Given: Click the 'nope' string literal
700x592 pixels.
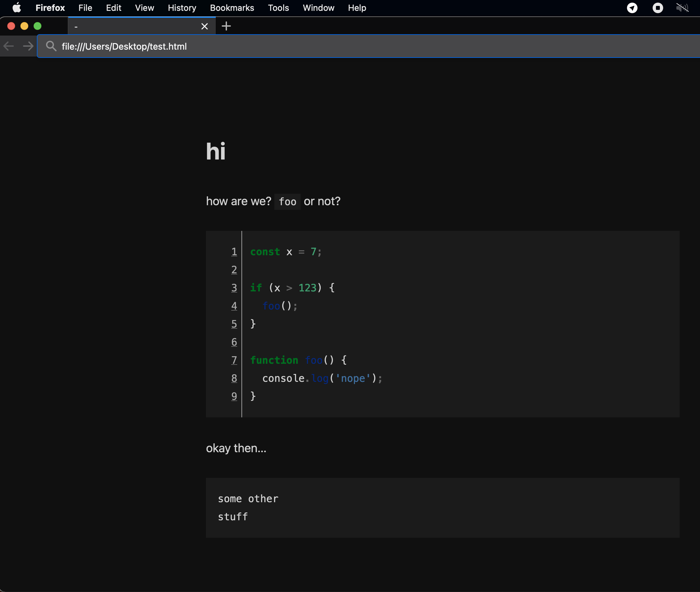Looking at the screenshot, I should 353,379.
